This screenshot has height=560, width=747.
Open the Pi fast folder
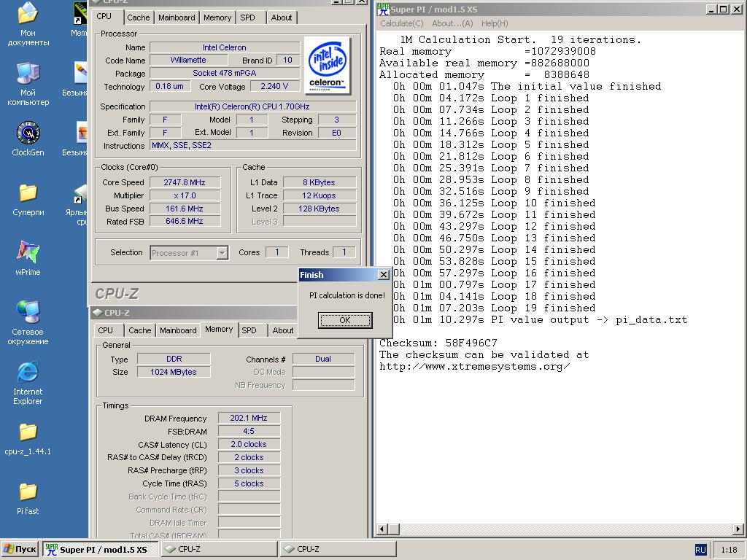click(x=28, y=499)
